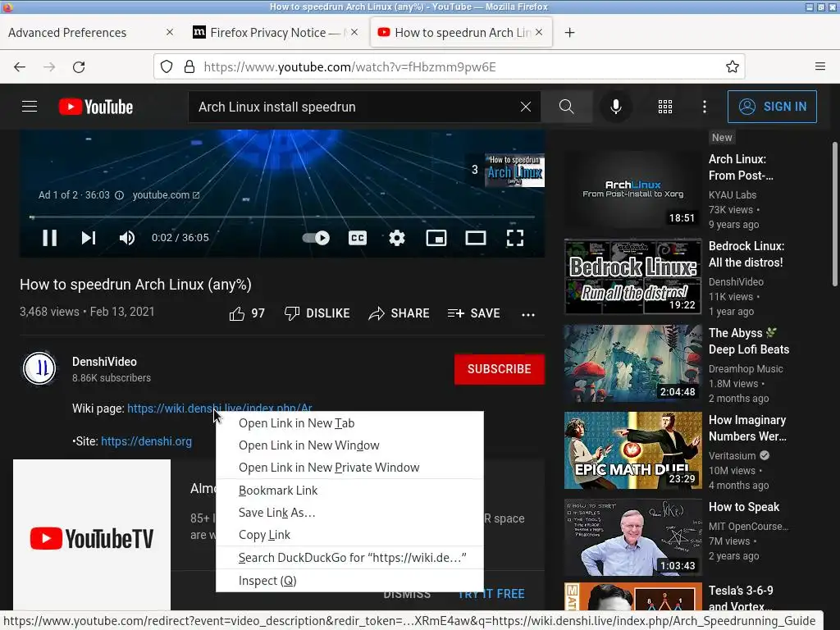Start voice search with the microphone icon
The width and height of the screenshot is (840, 630).
pos(616,107)
